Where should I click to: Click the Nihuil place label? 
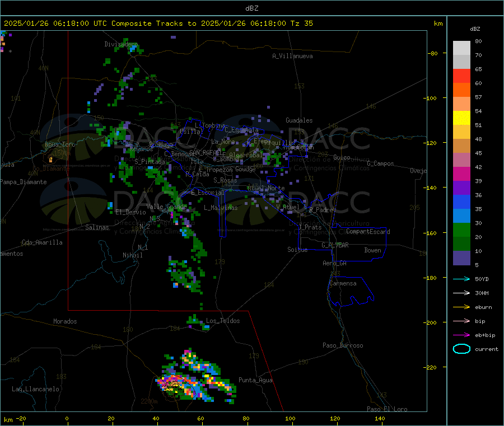point(133,255)
